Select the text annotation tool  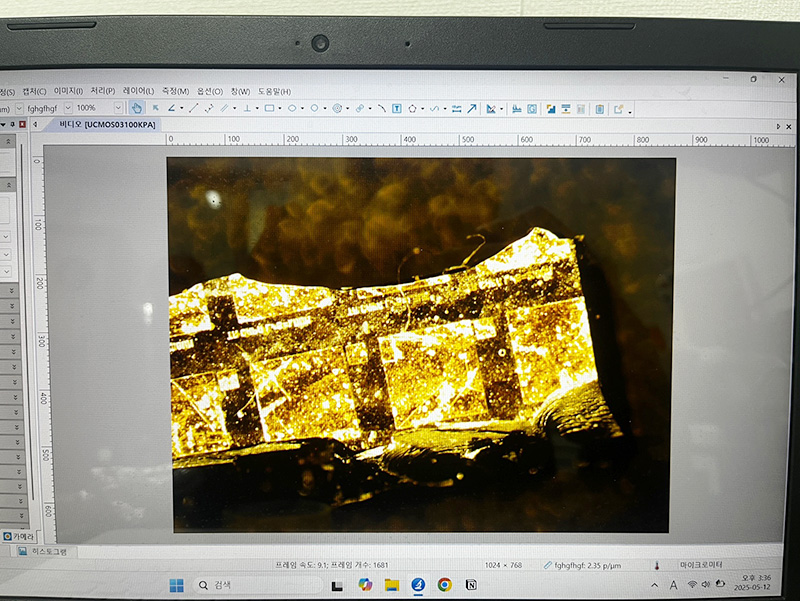397,108
